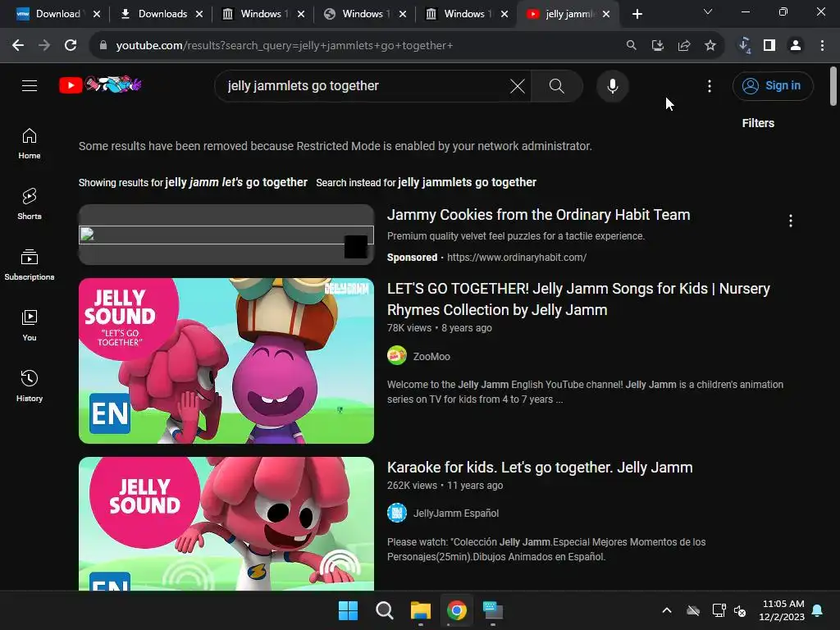Share this page from address bar
Screen dimensions: 840x630
[x=684, y=46]
